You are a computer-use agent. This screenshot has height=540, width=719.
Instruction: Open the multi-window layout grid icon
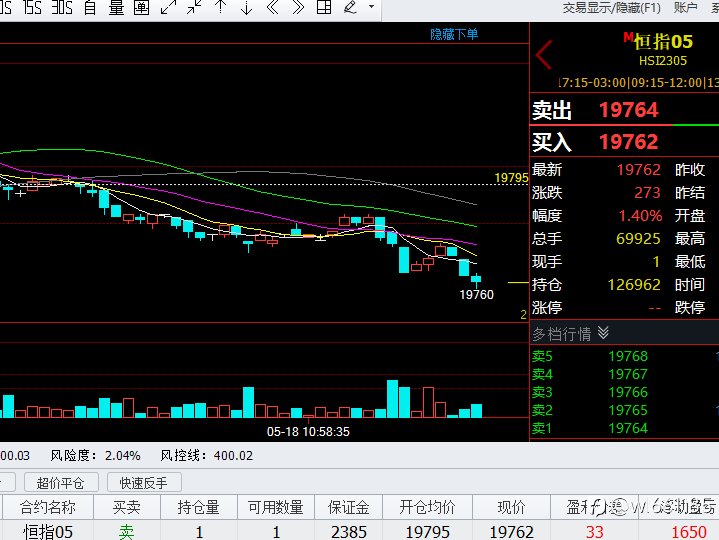(324, 7)
